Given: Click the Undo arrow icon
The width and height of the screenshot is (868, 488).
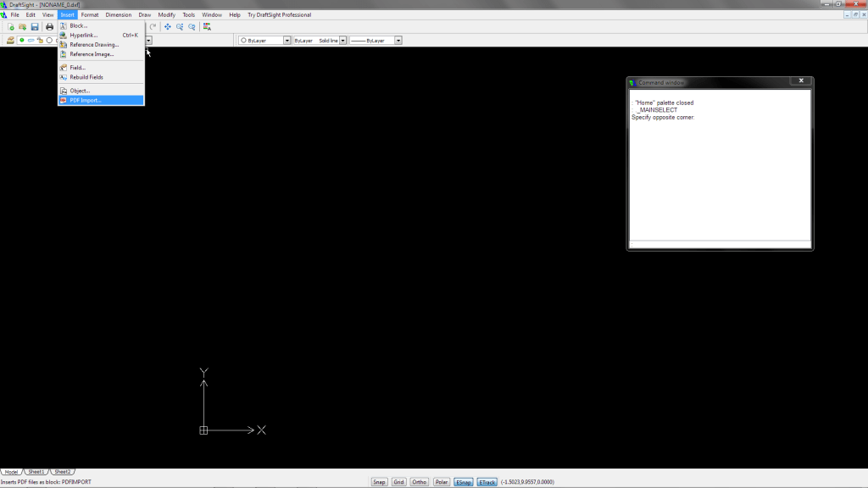Looking at the screenshot, I should [x=153, y=26].
